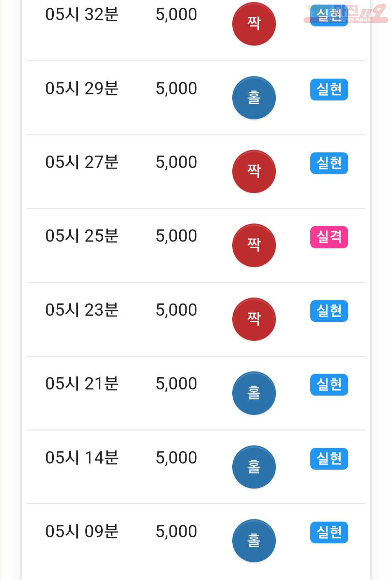Tap the red 짝 circle at 05시 25분

(x=254, y=245)
